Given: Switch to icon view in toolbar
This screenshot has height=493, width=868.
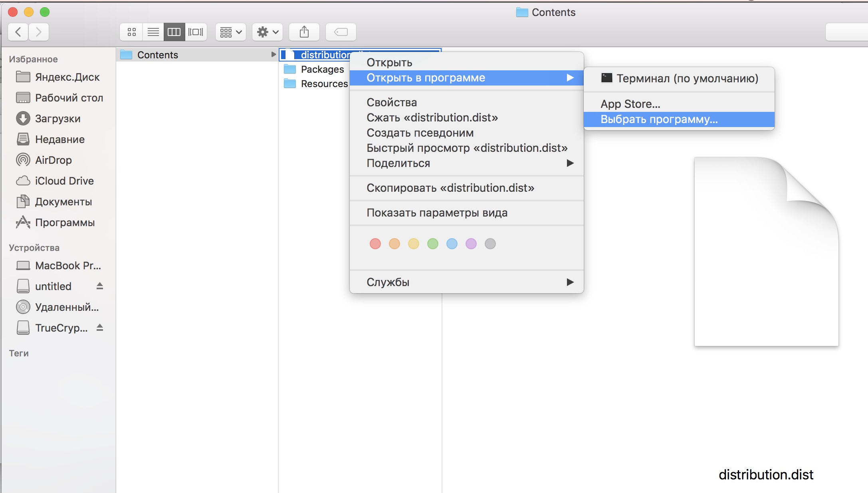Looking at the screenshot, I should tap(132, 32).
